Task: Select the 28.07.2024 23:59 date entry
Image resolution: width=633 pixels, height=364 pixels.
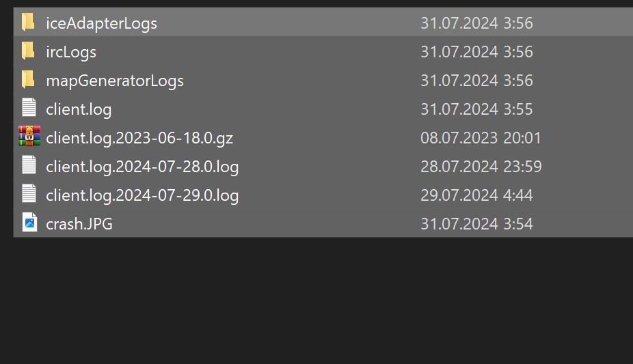Action: click(481, 167)
